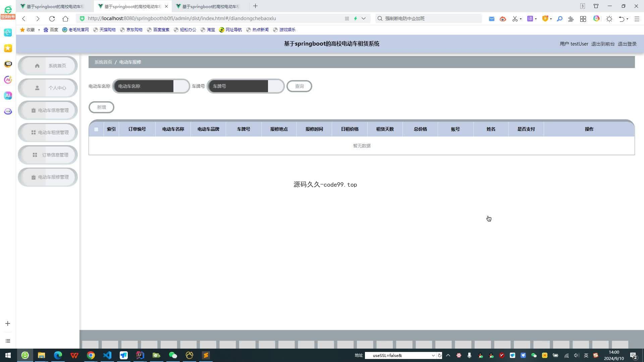This screenshot has height=362, width=644.
Task: Click the scissors screenshot tool icon
Action: [515, 19]
